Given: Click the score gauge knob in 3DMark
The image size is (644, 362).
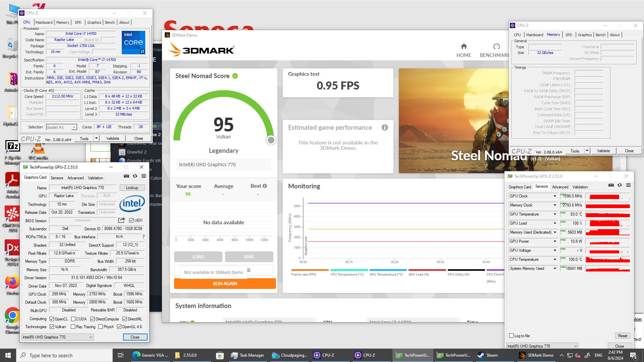Looking at the screenshot, I should (x=271, y=140).
